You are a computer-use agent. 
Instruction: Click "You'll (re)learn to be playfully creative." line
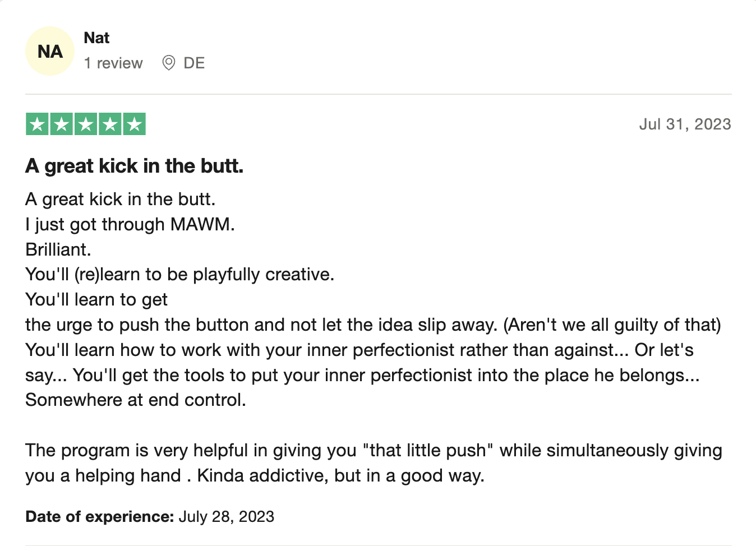pos(179,274)
